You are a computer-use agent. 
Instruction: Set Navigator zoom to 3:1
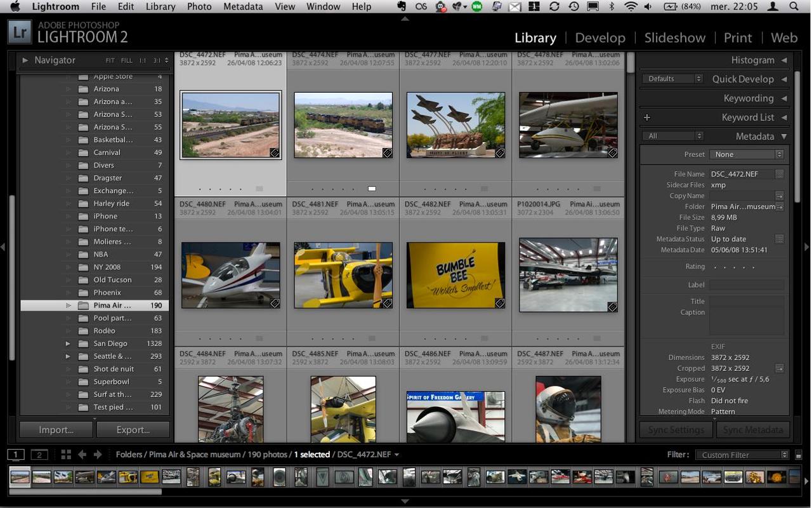[157, 60]
